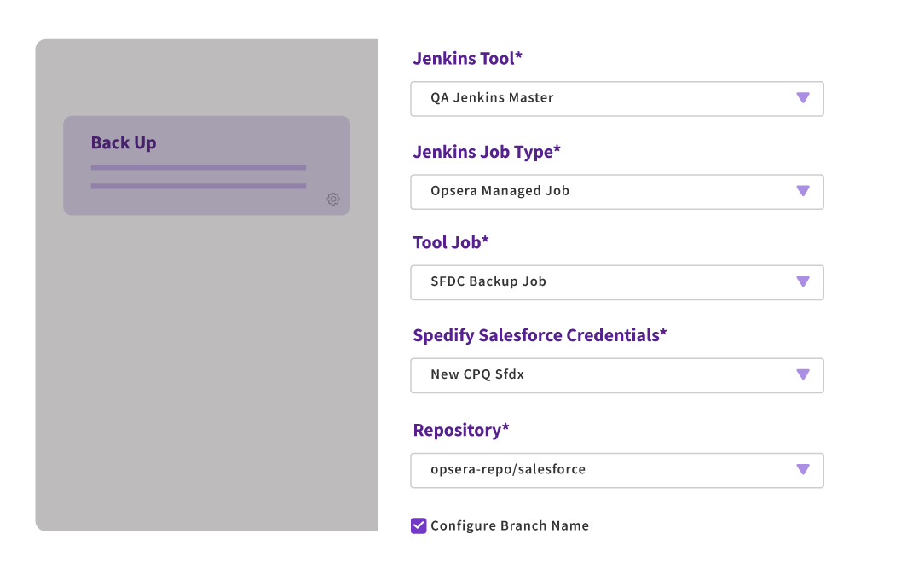924x580 pixels.
Task: Uncheck Configure Branch Name checkbox
Action: [419, 525]
